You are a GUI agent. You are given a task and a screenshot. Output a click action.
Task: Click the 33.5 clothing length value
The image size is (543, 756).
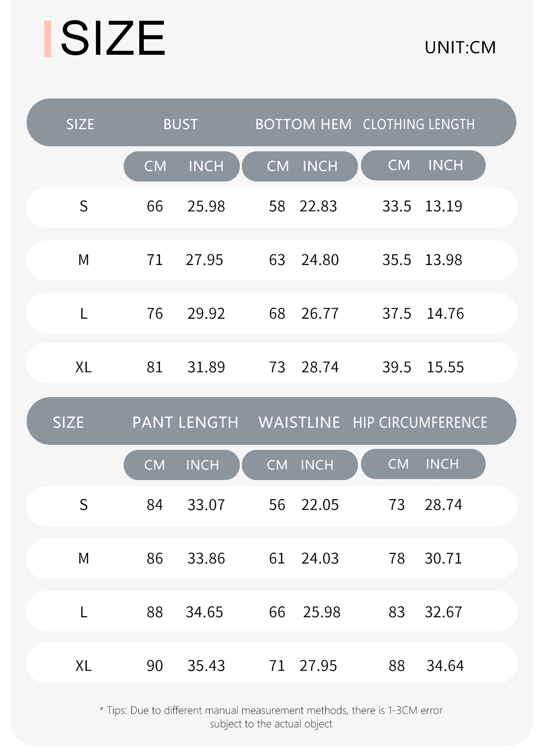click(x=397, y=206)
